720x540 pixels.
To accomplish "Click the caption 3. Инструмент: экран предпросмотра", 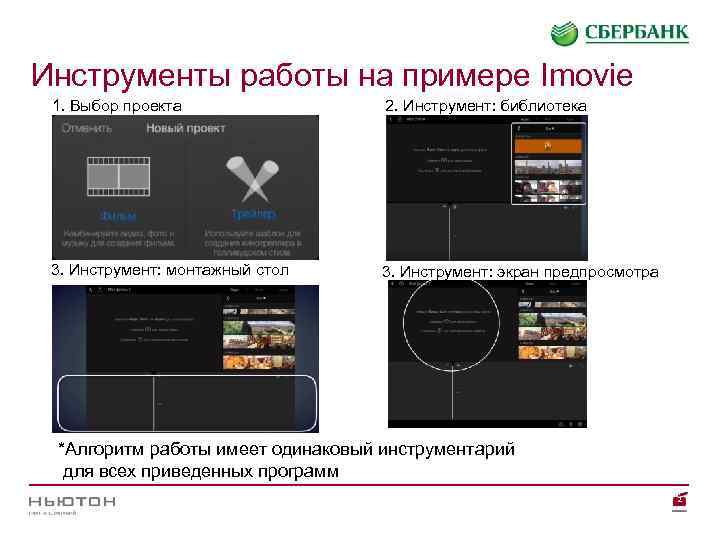I will [x=520, y=272].
